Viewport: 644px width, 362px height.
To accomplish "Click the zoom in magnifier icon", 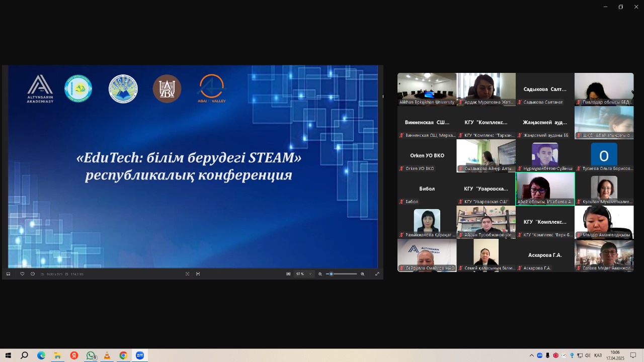I will pos(362,274).
